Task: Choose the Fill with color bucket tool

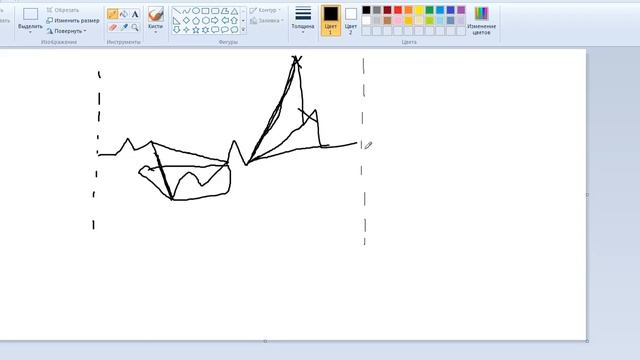Action: pyautogui.click(x=124, y=14)
